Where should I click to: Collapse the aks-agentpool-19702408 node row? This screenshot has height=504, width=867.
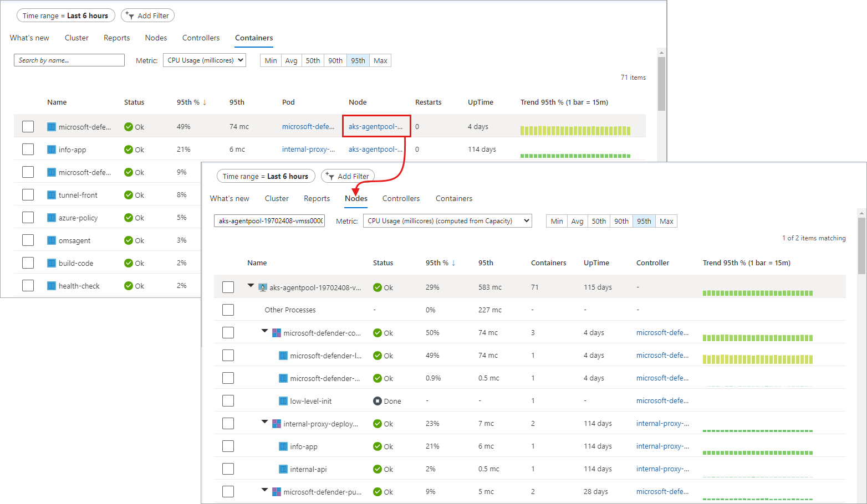click(x=251, y=286)
